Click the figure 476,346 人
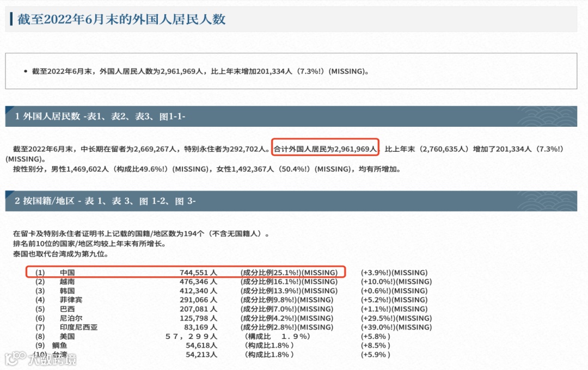 coord(198,281)
